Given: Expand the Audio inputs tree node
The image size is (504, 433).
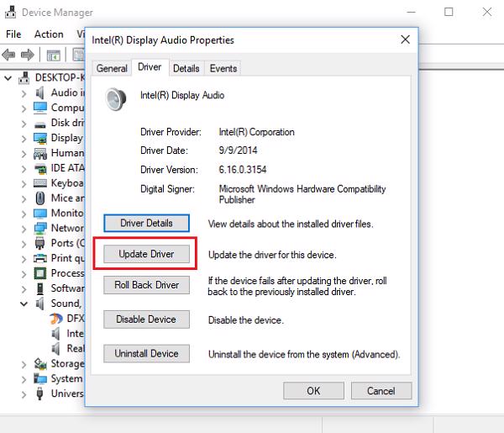Looking at the screenshot, I should tap(24, 92).
